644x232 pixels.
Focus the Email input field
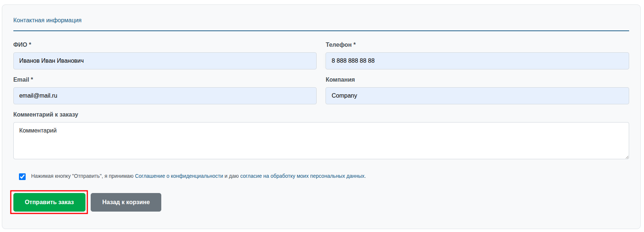coord(165,96)
